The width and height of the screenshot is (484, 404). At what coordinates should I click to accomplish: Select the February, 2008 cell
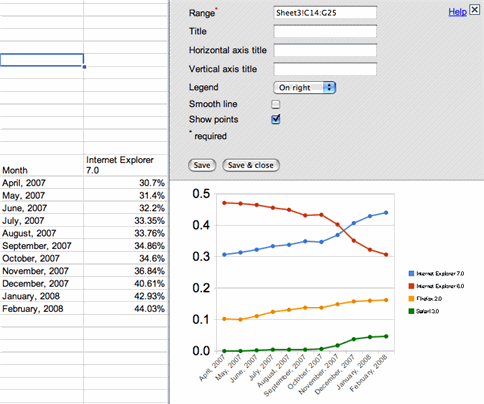[42, 309]
